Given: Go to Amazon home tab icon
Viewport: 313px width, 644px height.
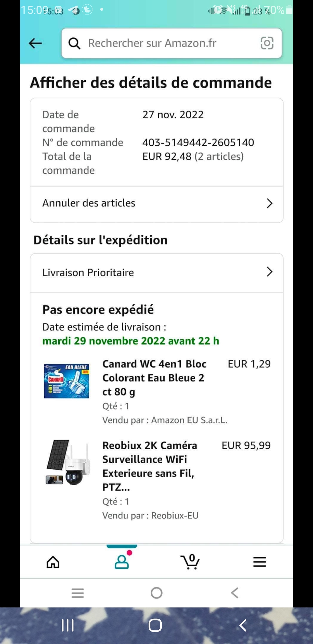Looking at the screenshot, I should coord(53,562).
